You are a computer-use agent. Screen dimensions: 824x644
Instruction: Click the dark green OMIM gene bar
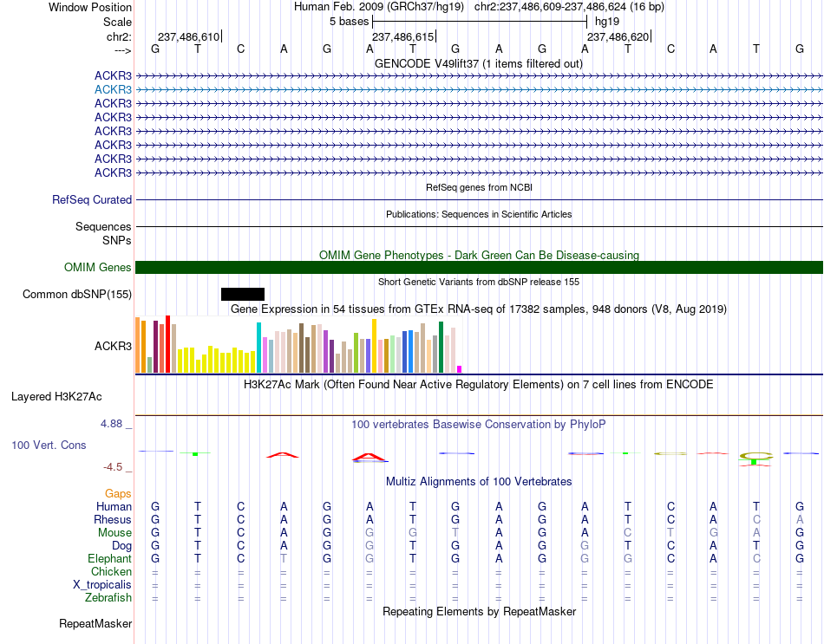coord(479,267)
